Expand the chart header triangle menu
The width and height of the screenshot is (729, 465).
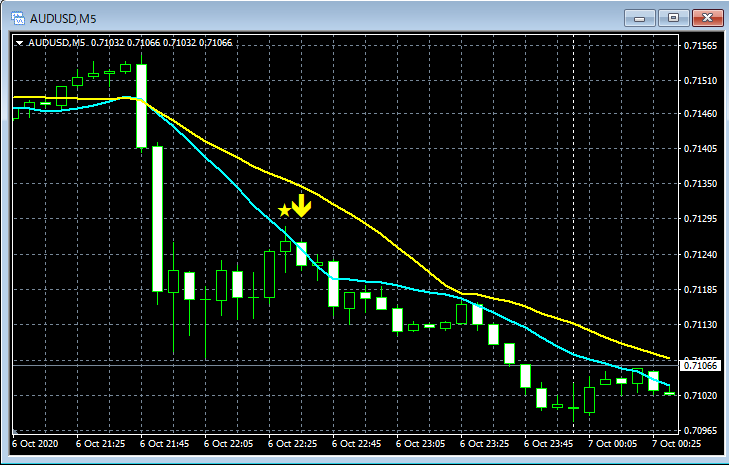point(20,43)
